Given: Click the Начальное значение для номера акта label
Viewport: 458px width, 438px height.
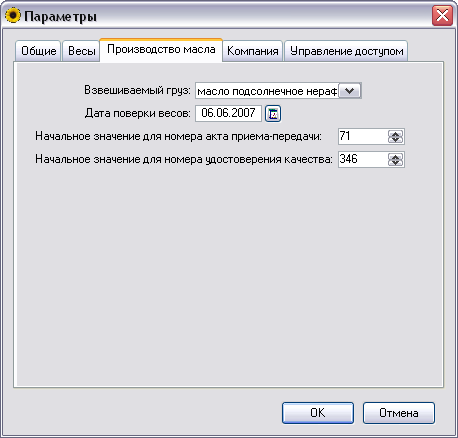Looking at the screenshot, I should (x=178, y=136).
